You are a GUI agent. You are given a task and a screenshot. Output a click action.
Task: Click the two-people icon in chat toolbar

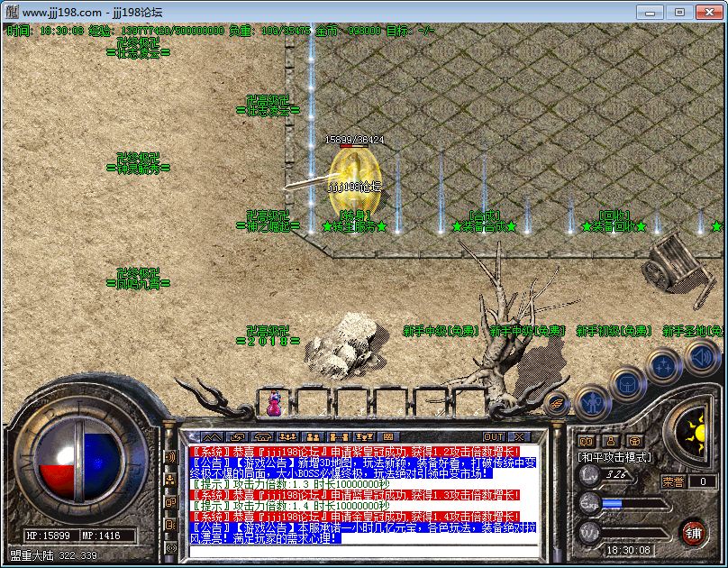(313, 436)
